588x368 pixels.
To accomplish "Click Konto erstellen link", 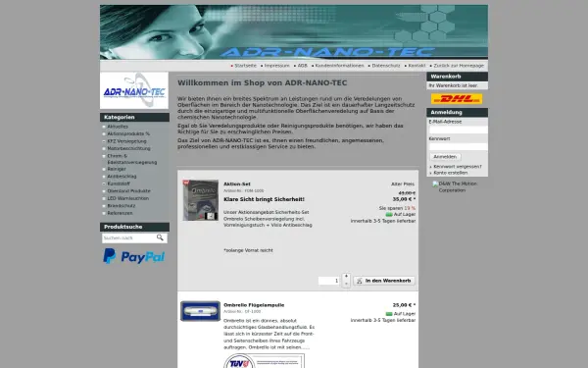I will 451,173.
